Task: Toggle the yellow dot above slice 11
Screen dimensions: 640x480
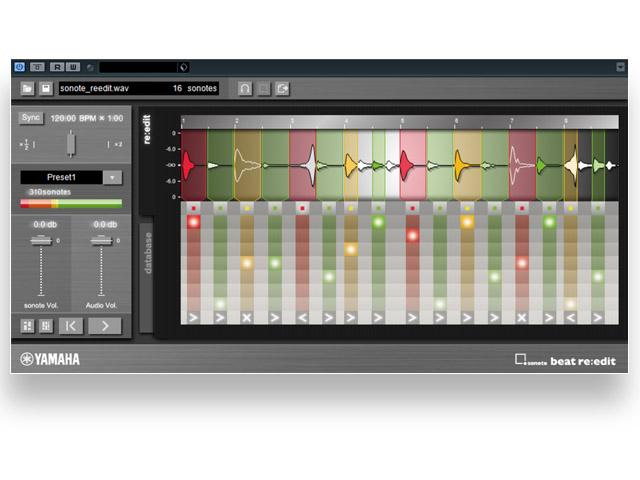Action: (467, 209)
